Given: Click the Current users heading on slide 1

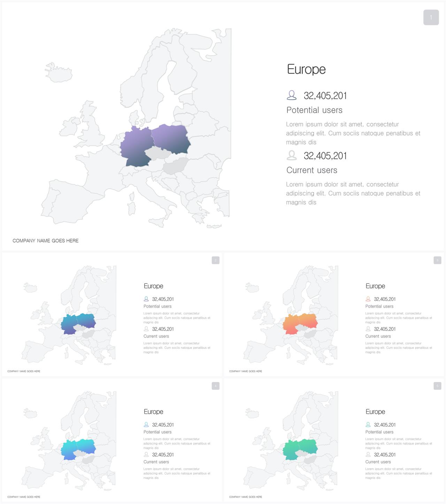Looking at the screenshot, I should (312, 170).
